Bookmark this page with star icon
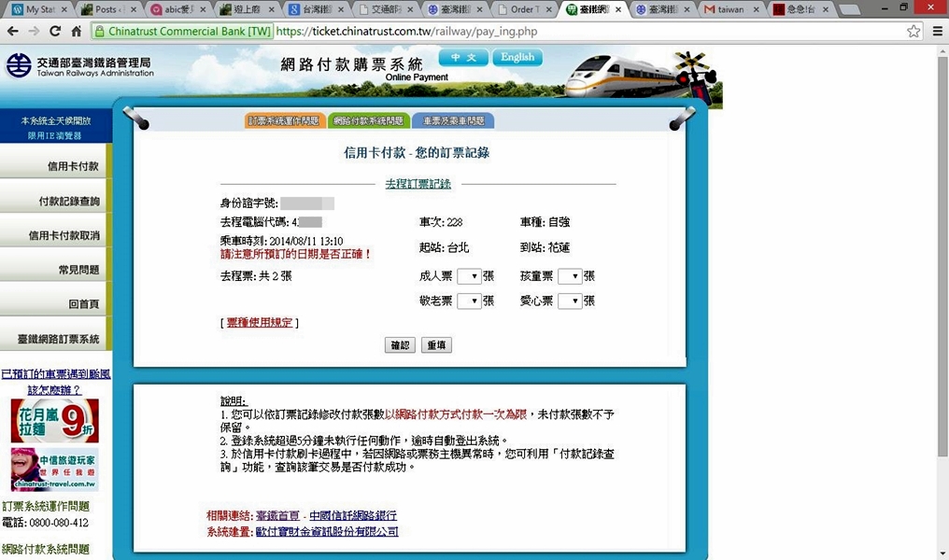Image resolution: width=949 pixels, height=560 pixels. [x=914, y=31]
